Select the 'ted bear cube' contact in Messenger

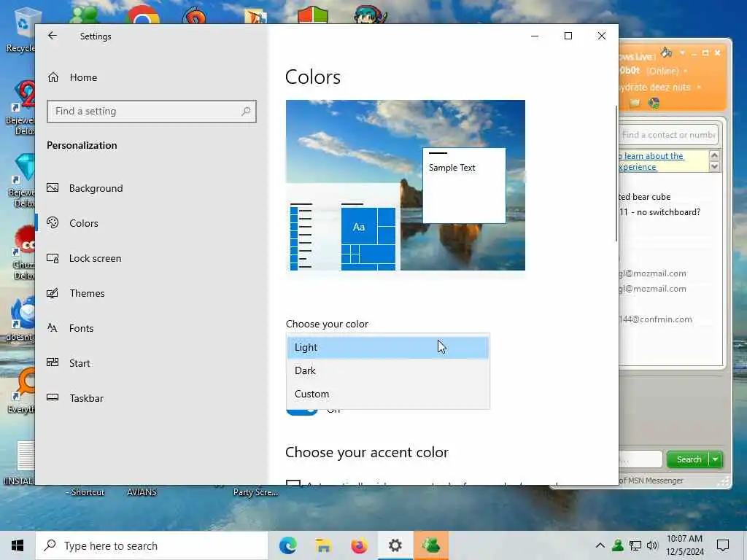coord(645,197)
